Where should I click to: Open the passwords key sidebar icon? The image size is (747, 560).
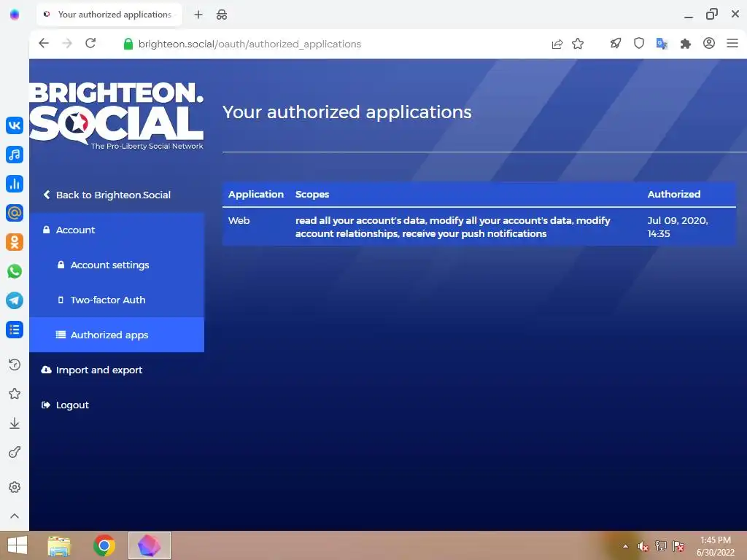click(15, 452)
